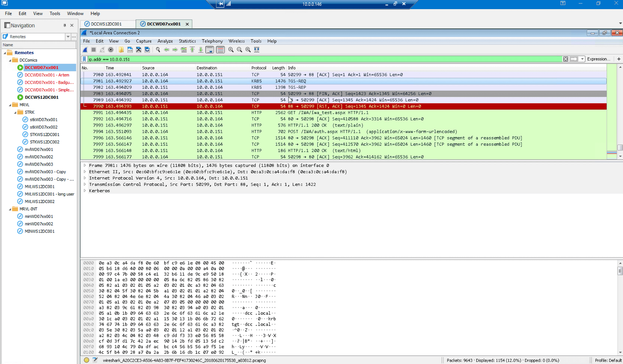Click the find packet search icon

click(x=157, y=50)
